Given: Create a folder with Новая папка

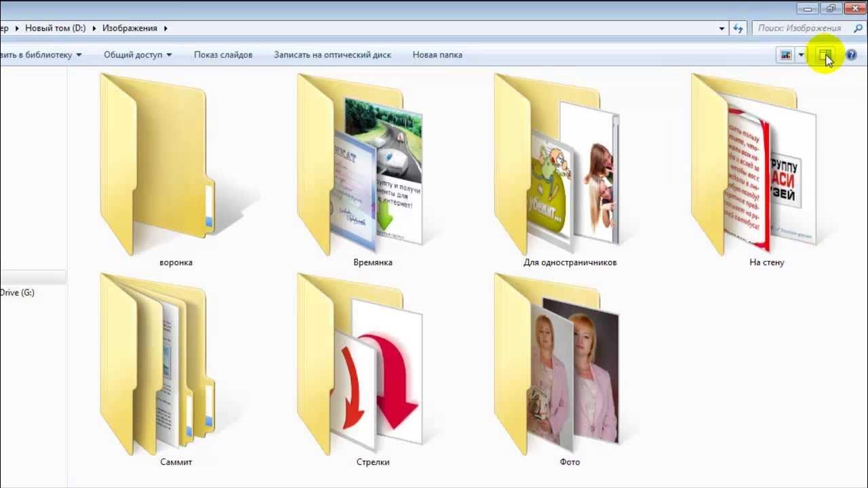Looking at the screenshot, I should (437, 55).
